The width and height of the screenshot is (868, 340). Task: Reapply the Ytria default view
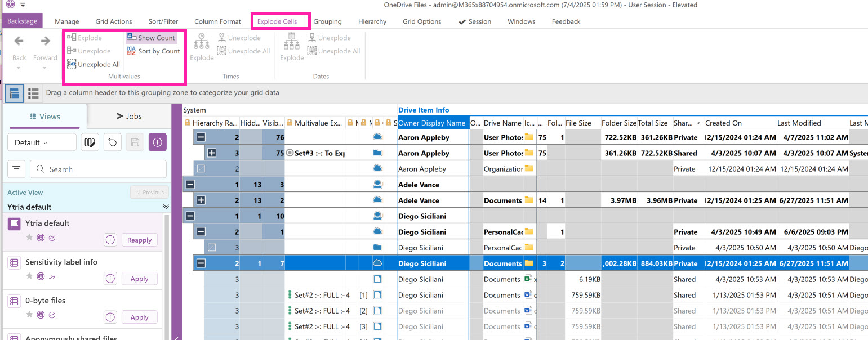(139, 240)
